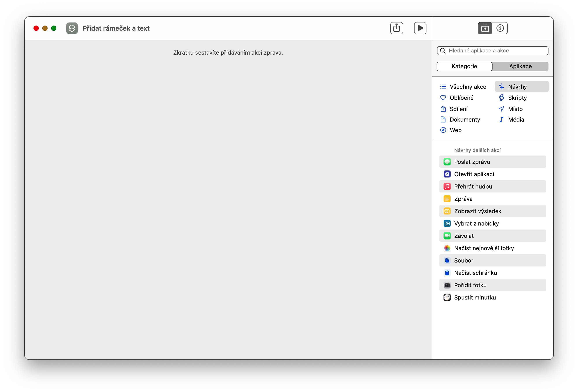Choose the Místo location category
578x392 pixels.
511,109
